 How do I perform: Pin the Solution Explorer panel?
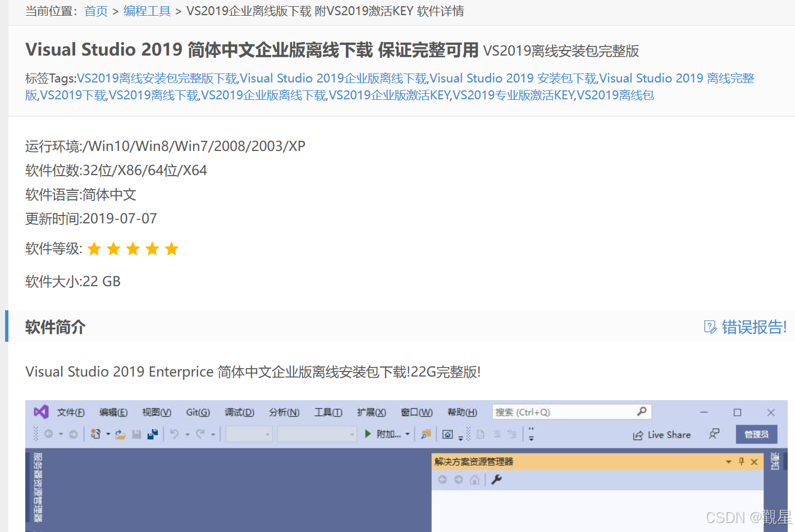coord(741,461)
